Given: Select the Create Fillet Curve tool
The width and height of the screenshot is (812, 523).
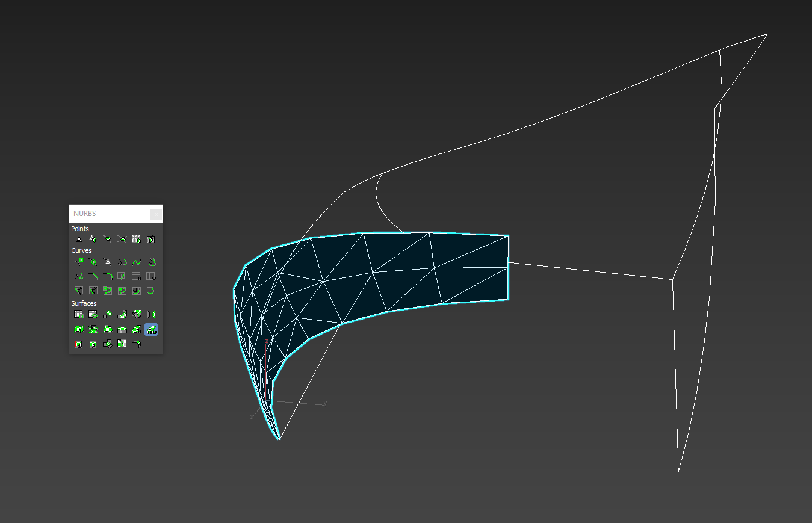Looking at the screenshot, I should pyautogui.click(x=108, y=276).
